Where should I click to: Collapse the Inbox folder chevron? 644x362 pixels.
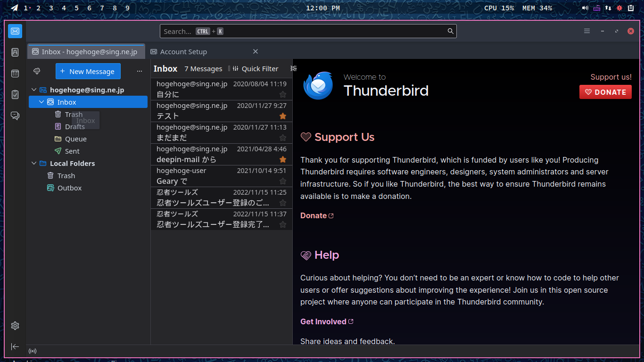(41, 102)
